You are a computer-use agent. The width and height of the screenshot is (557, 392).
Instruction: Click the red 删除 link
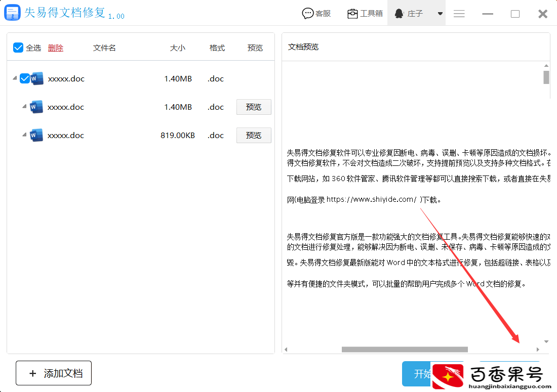(55, 48)
